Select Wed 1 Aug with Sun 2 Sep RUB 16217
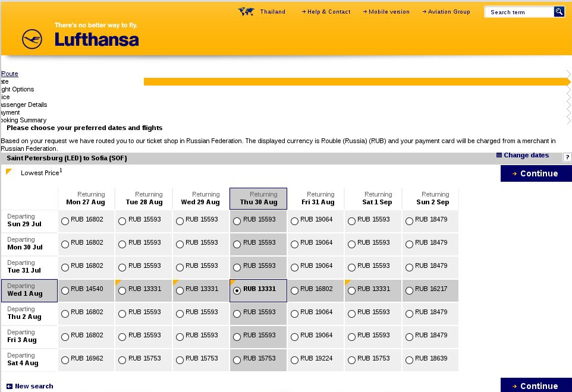Image resolution: width=572 pixels, height=392 pixels. click(409, 290)
